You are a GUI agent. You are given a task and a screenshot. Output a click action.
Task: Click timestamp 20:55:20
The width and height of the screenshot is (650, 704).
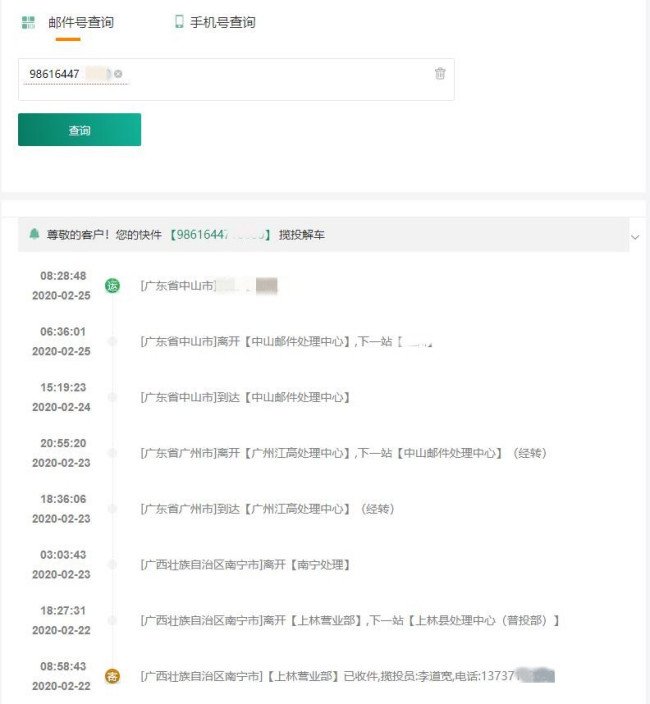pyautogui.click(x=63, y=443)
